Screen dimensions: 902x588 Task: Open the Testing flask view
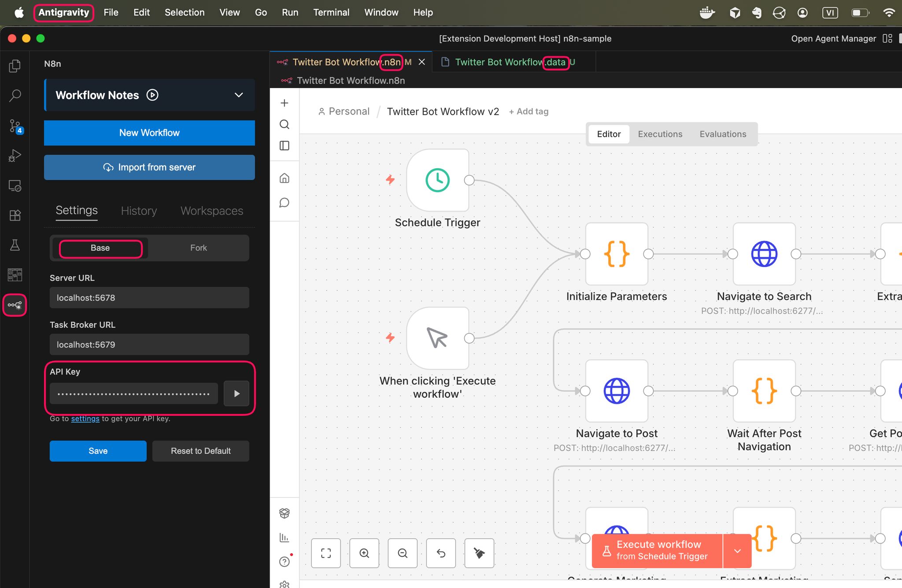[x=15, y=245]
